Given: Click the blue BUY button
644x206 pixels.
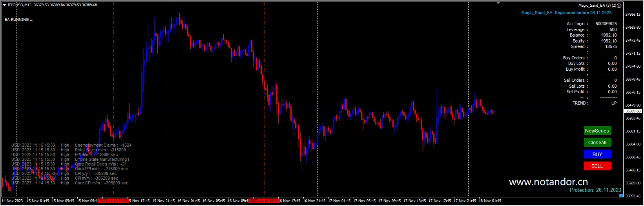Looking at the screenshot, I should click(x=597, y=154).
